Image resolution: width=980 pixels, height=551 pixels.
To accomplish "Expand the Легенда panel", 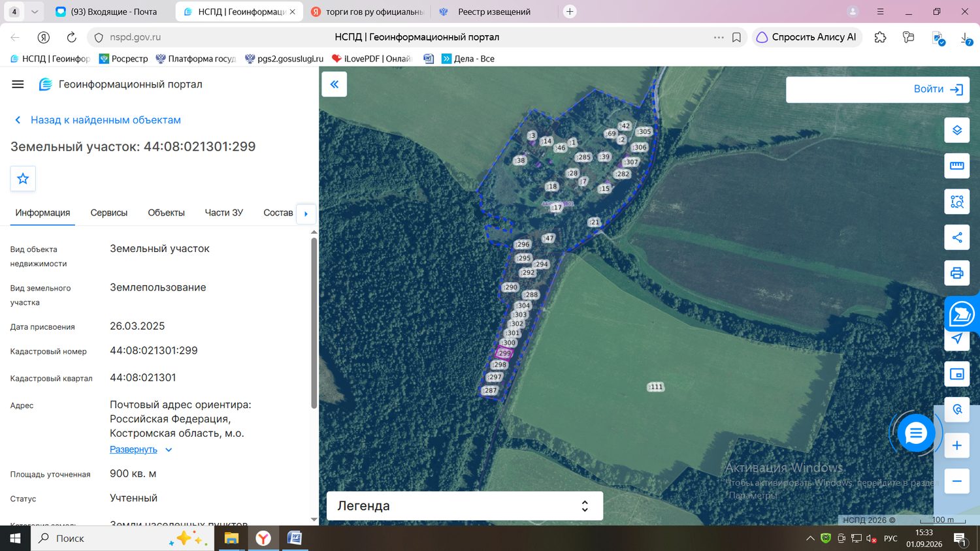I will pyautogui.click(x=465, y=506).
